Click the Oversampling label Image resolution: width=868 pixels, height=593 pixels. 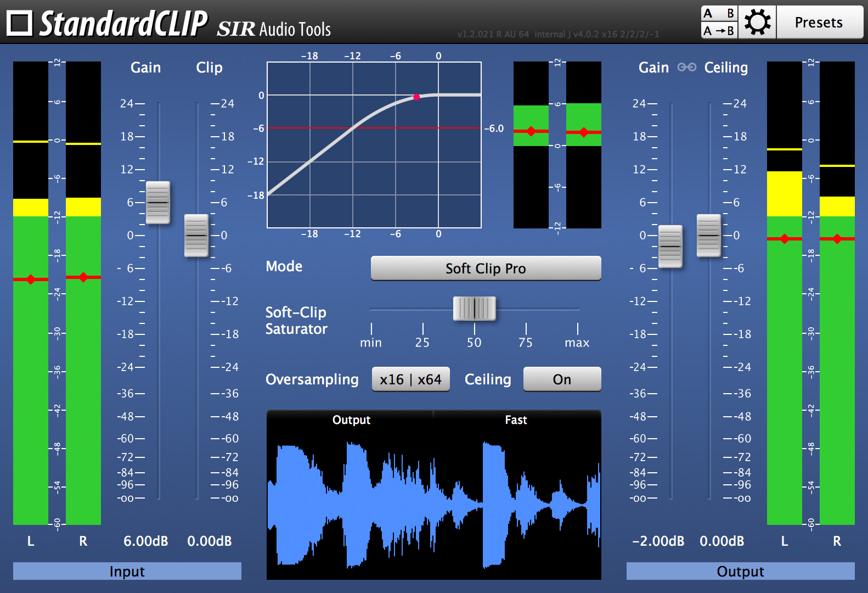tap(312, 379)
